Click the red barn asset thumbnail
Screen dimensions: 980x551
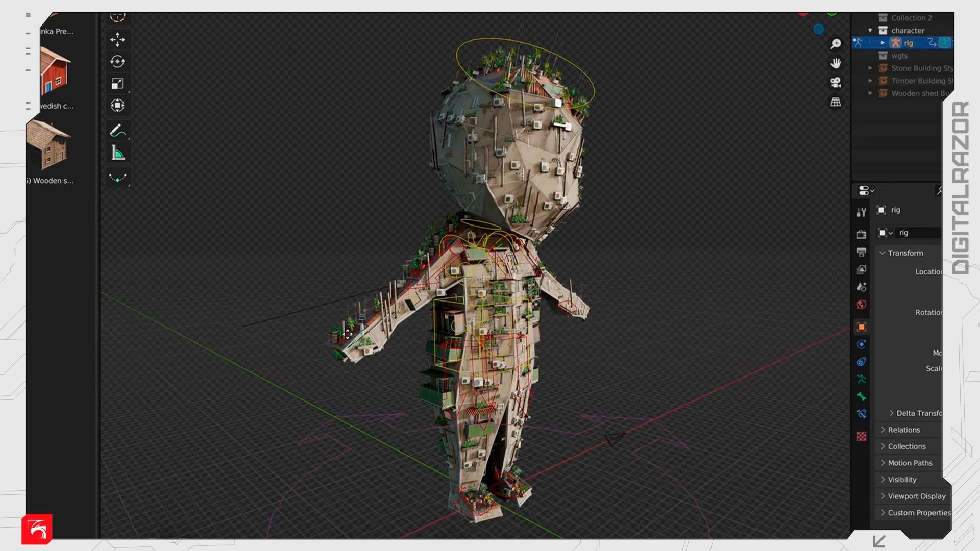[55, 70]
